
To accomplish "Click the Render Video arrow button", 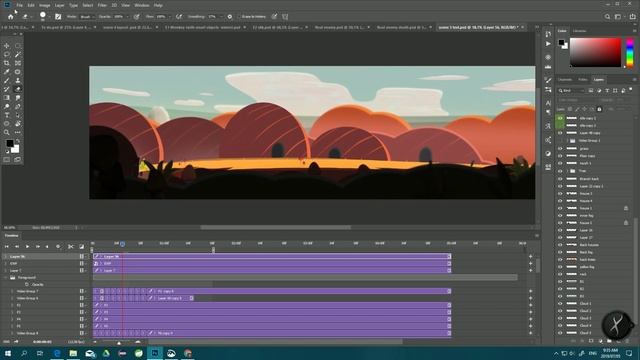I will tap(16, 342).
